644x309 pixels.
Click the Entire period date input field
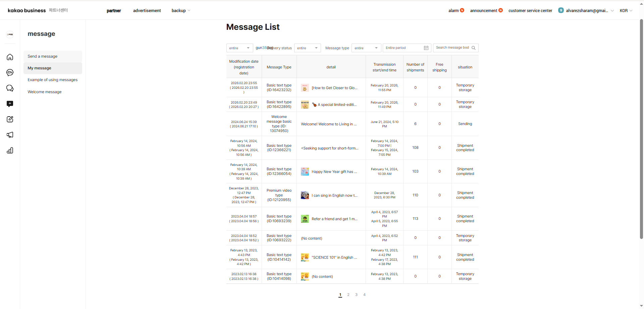(407, 48)
